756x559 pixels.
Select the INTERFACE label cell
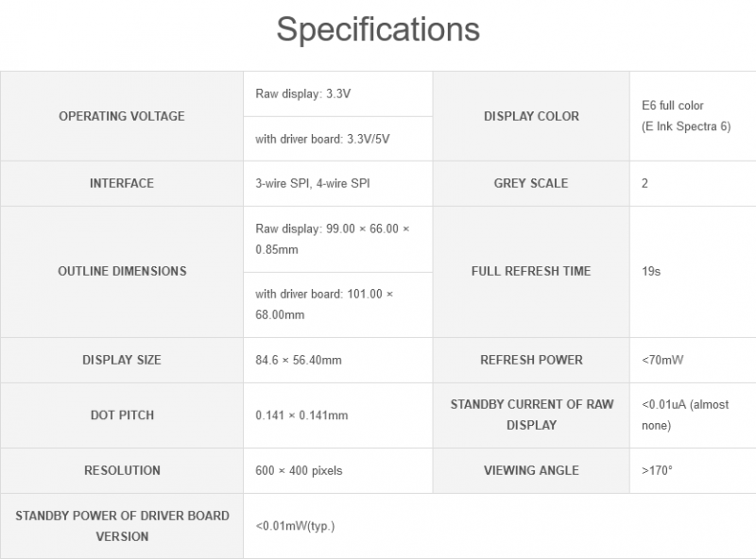122,183
